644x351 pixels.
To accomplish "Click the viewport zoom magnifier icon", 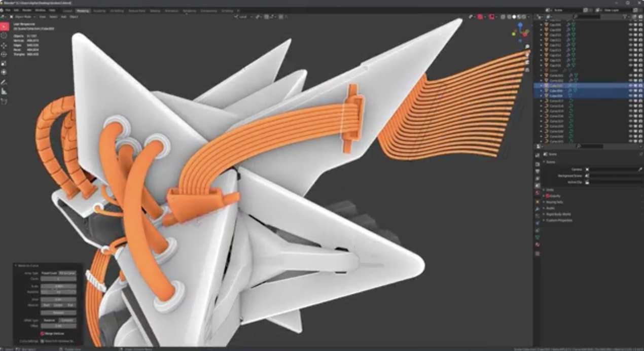I will (x=527, y=47).
